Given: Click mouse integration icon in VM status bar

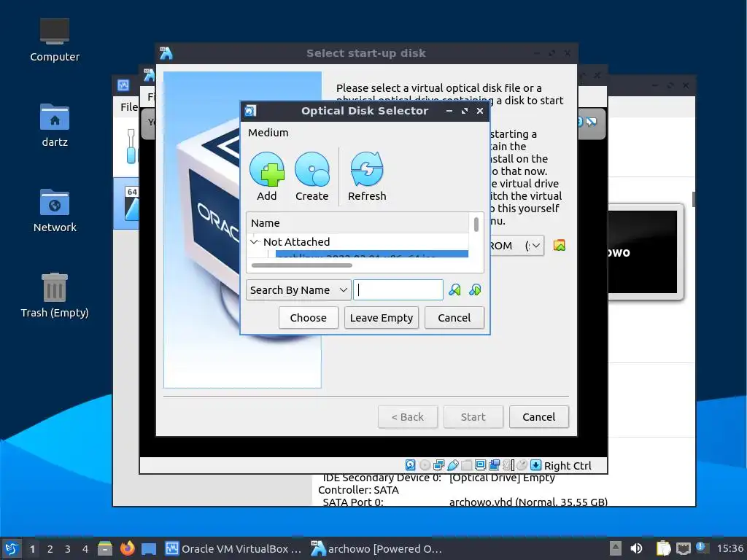Looking at the screenshot, I should click(522, 465).
